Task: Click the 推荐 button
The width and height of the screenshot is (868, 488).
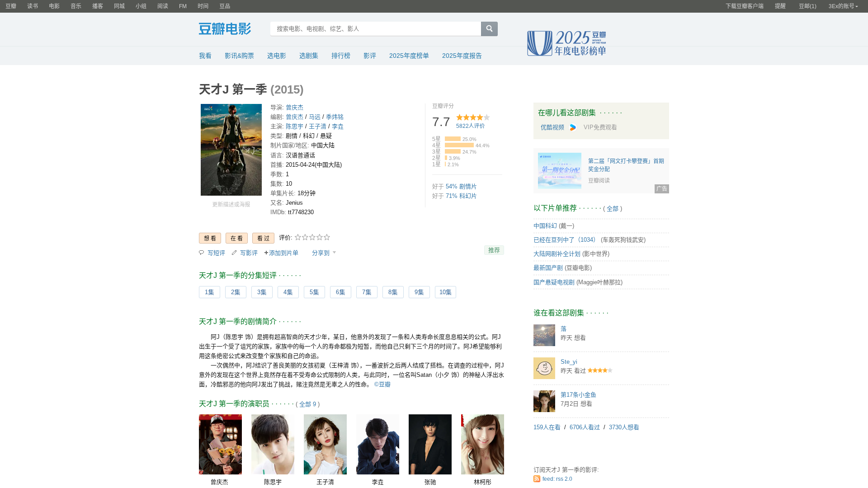Action: (494, 250)
